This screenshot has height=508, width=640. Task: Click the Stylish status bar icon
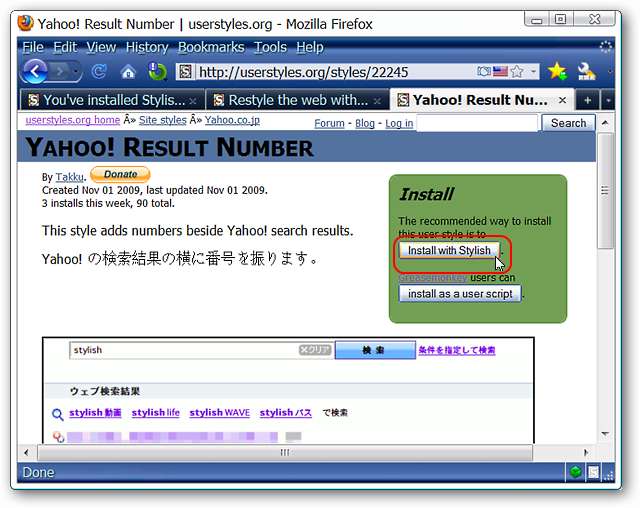tap(593, 473)
